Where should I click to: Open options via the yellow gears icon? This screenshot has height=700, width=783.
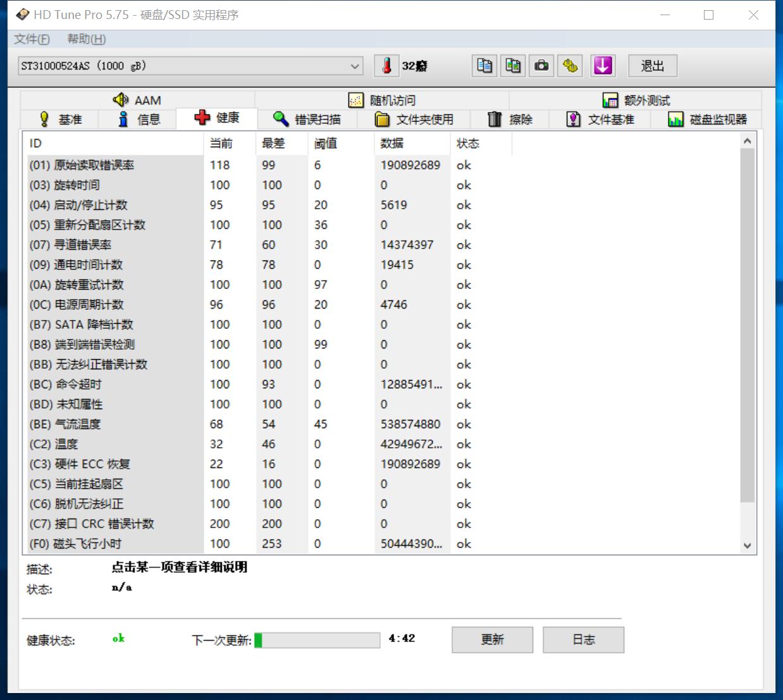tap(569, 66)
